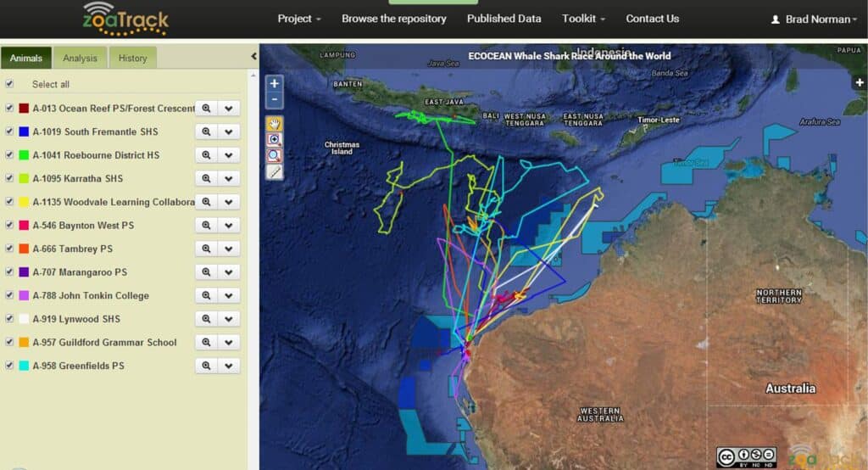Click the ZoaTrack logo
Viewport: 868px width, 470px height.
pos(125,19)
